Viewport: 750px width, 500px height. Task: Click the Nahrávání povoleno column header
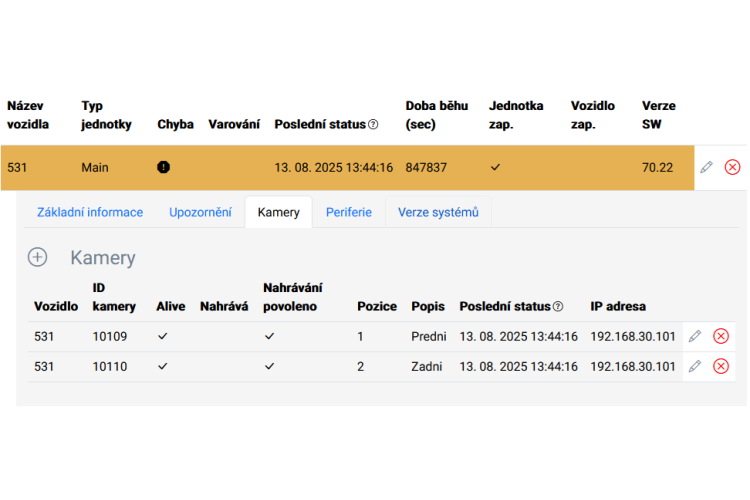(293, 297)
